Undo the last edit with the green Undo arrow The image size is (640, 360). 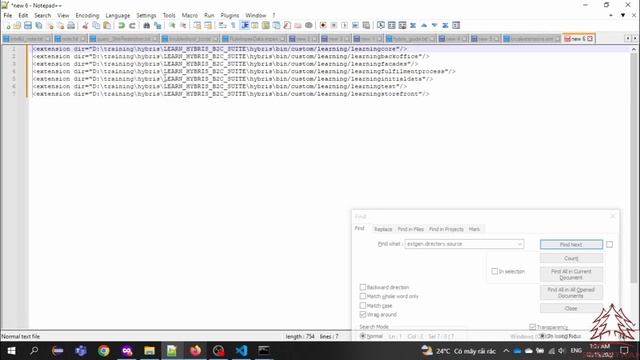click(x=121, y=26)
